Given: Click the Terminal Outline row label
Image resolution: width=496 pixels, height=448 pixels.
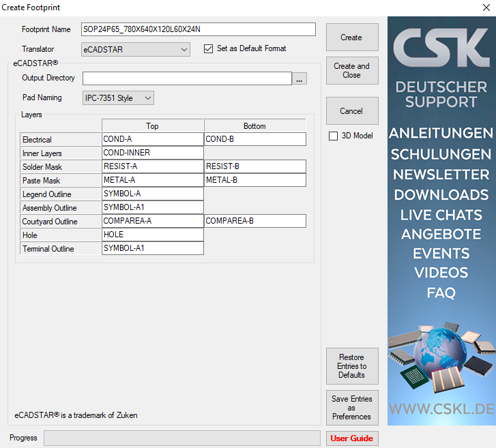Looking at the screenshot, I should point(60,248).
